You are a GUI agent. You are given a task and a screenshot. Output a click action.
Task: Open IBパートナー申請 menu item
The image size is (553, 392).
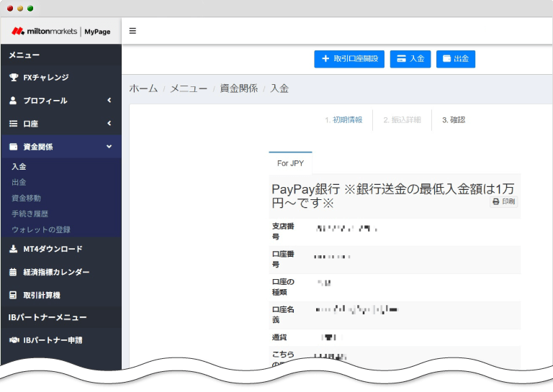(61, 340)
